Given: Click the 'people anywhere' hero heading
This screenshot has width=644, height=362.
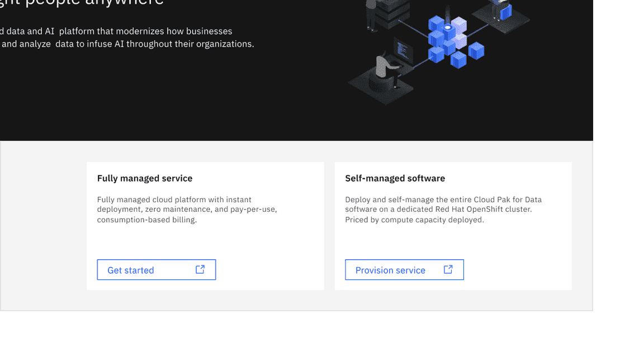Looking at the screenshot, I should click(84, 3).
